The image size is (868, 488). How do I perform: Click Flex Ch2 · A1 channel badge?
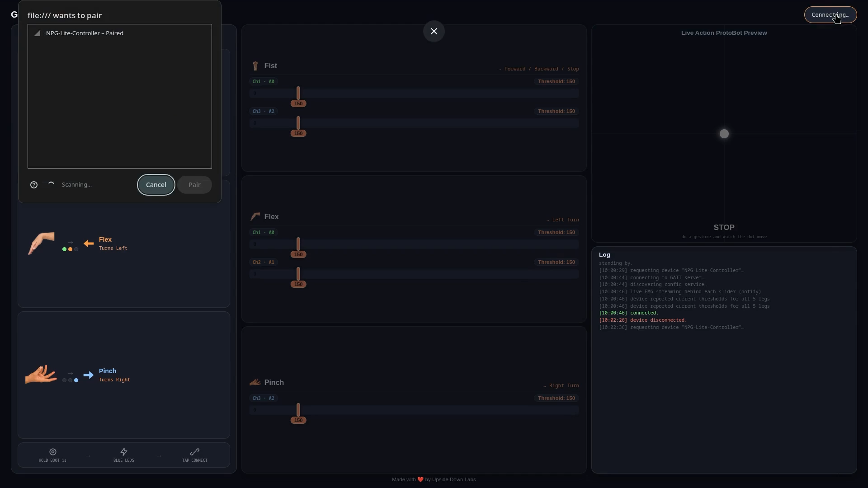263,262
